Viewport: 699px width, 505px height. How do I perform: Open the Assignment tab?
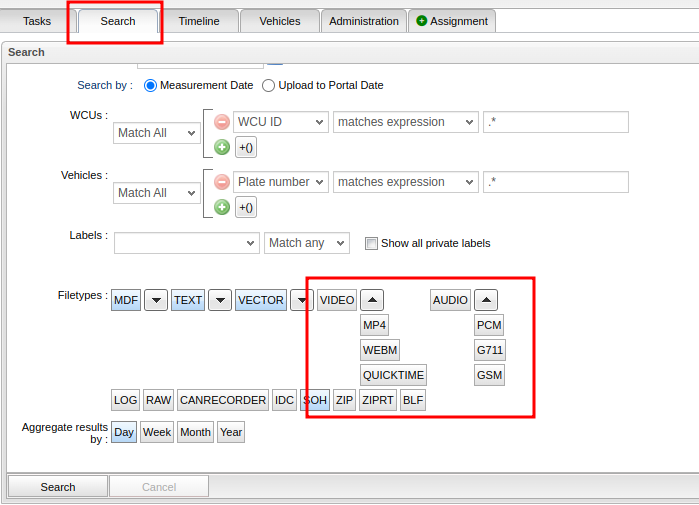click(x=452, y=21)
